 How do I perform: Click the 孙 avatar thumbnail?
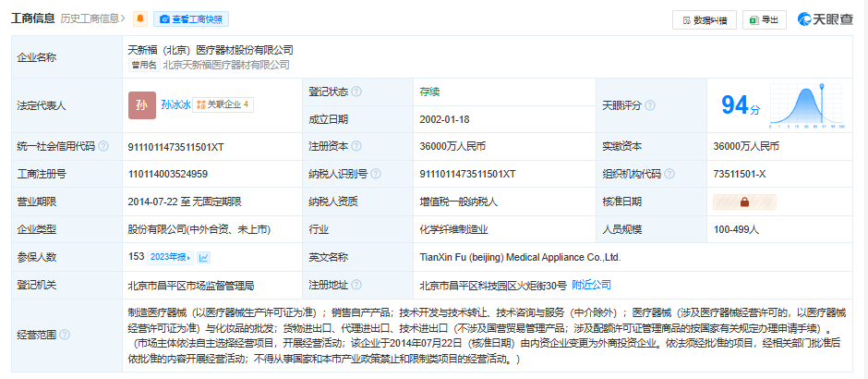142,105
